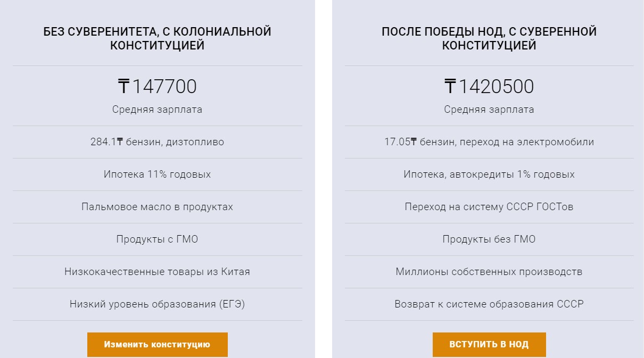The height and width of the screenshot is (358, 644).
Task: Click the Продукты с ГМО row
Action: (158, 239)
